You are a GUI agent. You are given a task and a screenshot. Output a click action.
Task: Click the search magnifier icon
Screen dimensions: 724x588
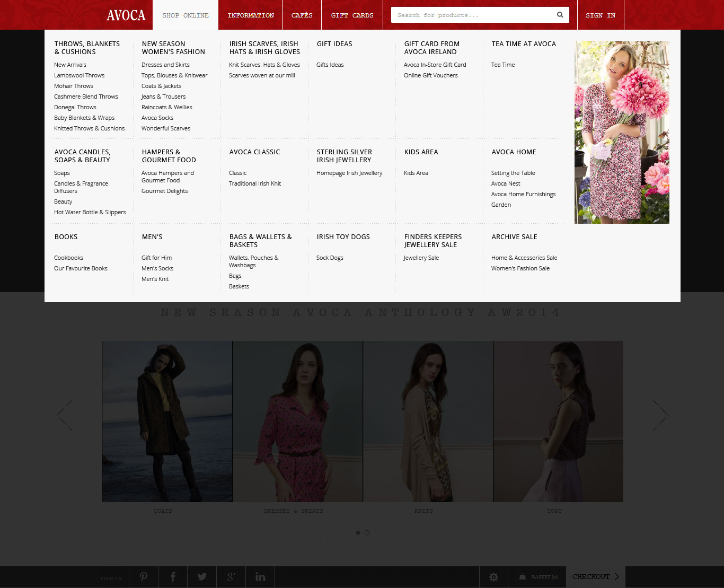coord(560,15)
